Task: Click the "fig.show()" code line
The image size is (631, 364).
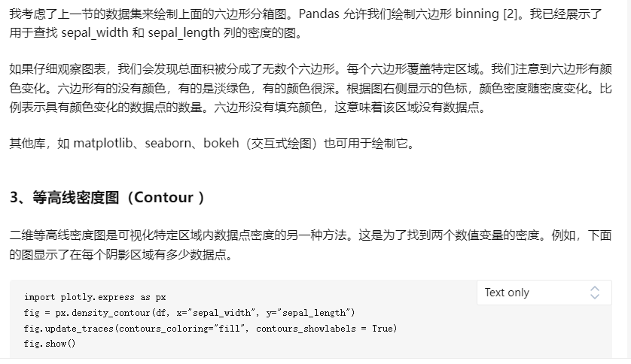Action: pos(50,344)
